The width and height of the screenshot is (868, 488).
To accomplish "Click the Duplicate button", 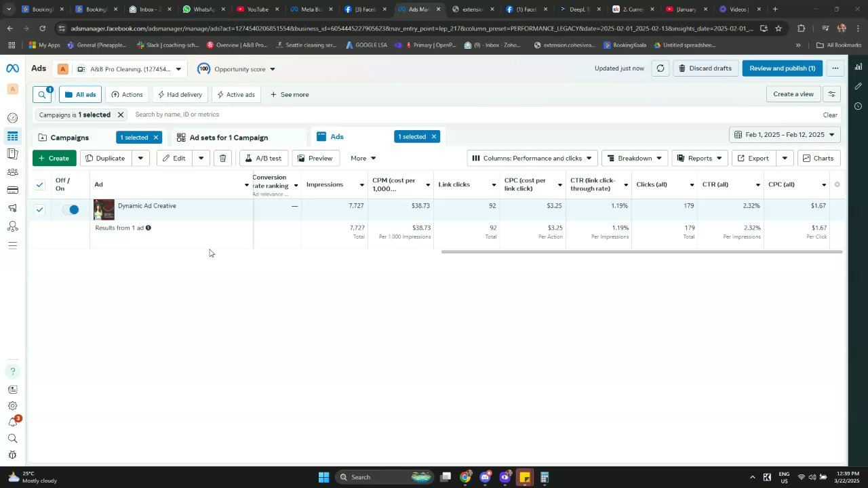I will (106, 158).
